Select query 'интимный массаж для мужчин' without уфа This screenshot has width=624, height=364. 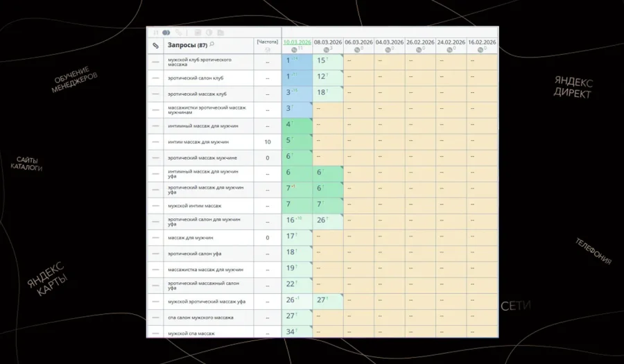click(x=203, y=125)
